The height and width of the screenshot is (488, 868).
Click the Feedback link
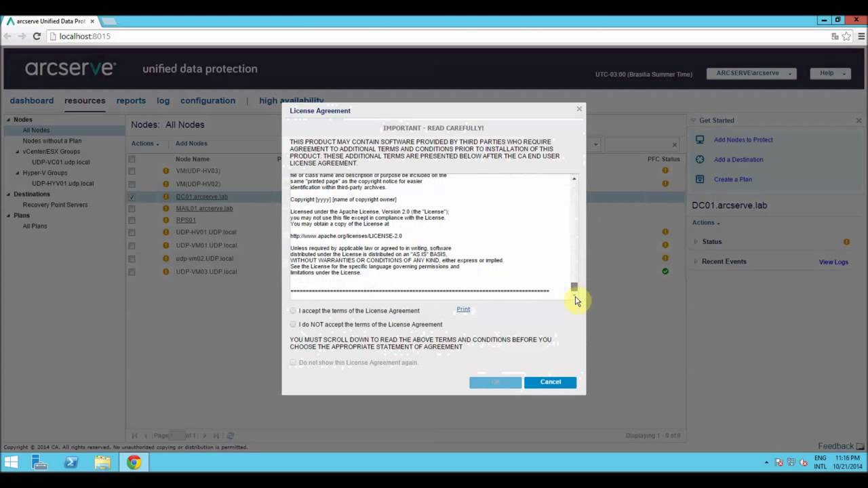coord(835,446)
